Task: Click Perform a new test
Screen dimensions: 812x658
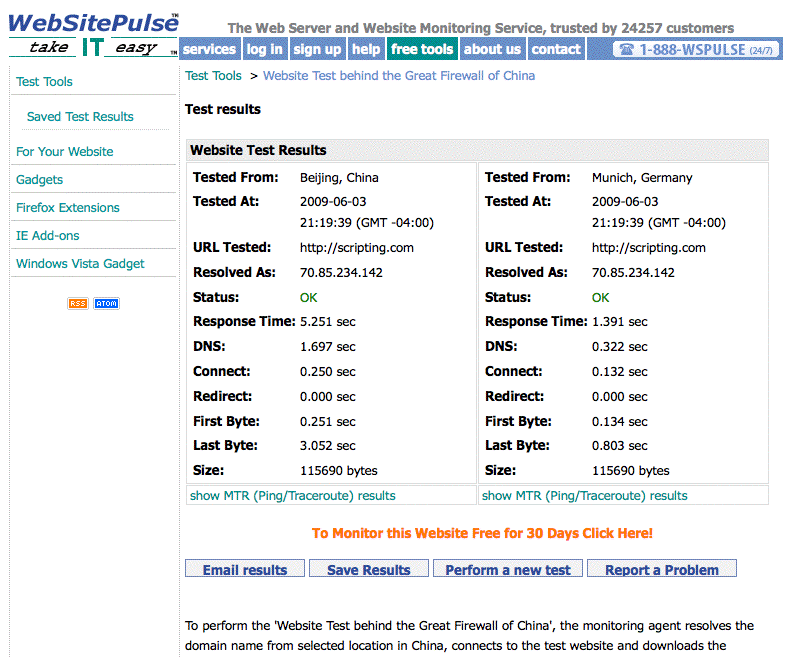Action: [x=508, y=569]
